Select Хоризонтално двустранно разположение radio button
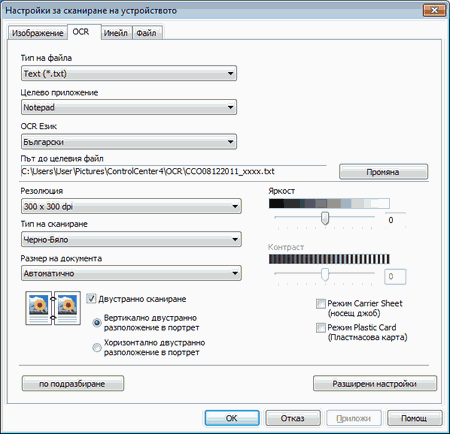This screenshot has width=450, height=434. click(x=97, y=348)
